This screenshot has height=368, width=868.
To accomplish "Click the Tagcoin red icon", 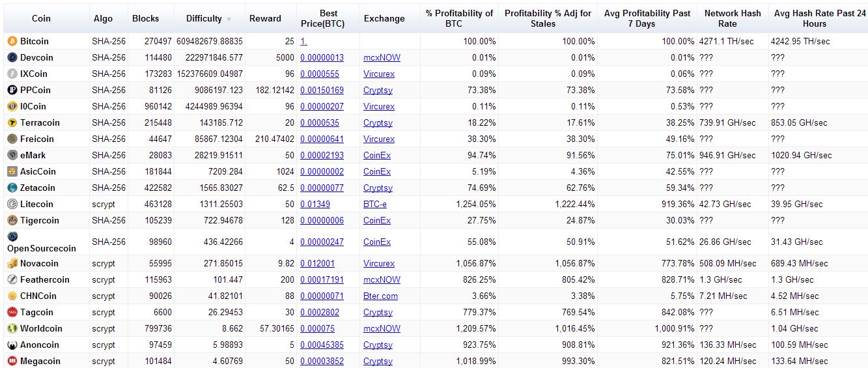I will pyautogui.click(x=12, y=312).
